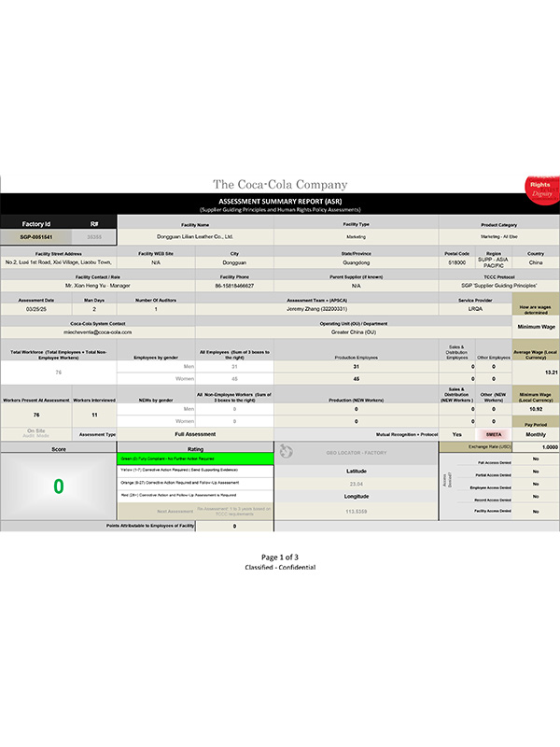Select contact Mr. Xian Heng Yu - Manager

coord(98,286)
